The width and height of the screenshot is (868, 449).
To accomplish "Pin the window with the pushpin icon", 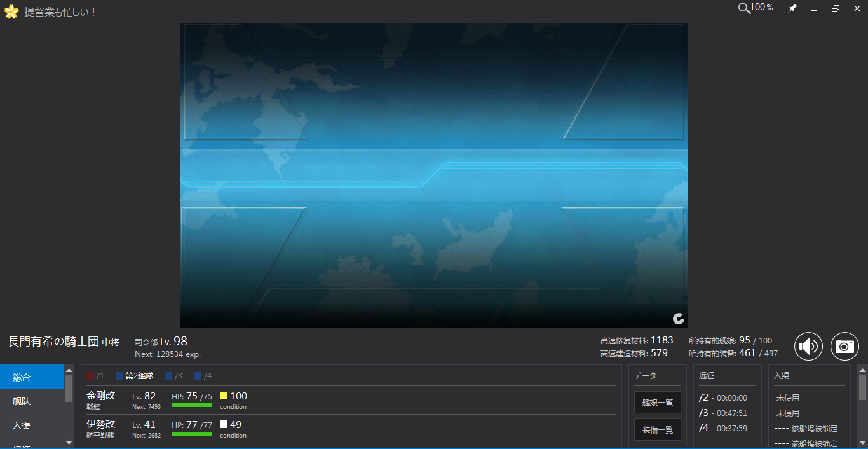I will point(792,8).
